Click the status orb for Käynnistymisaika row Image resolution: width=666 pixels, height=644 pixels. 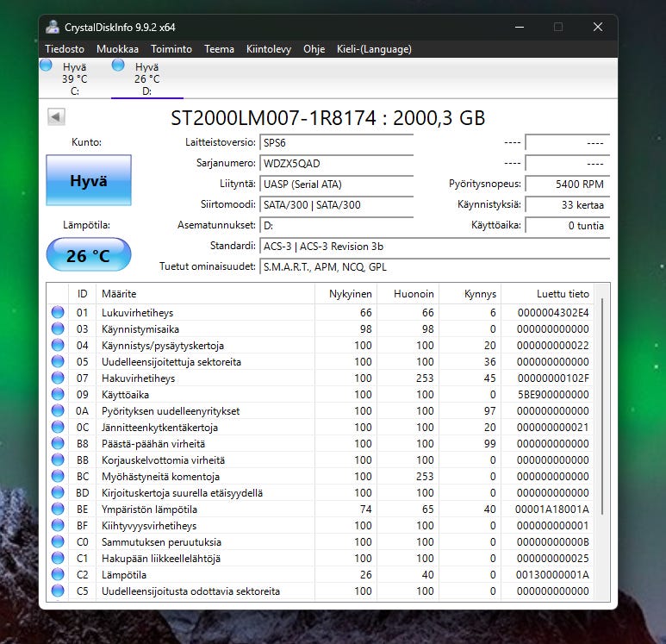[58, 328]
